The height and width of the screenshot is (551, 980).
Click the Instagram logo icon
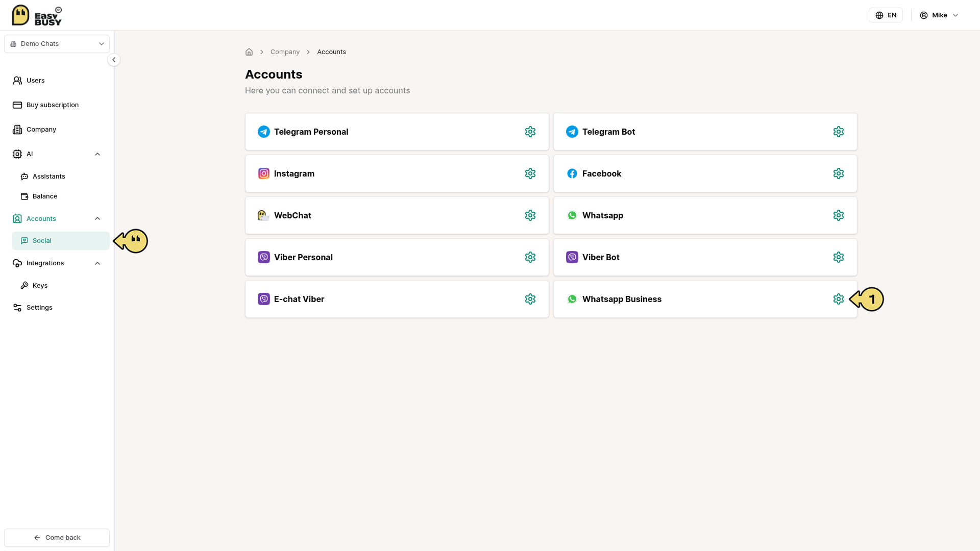[264, 173]
